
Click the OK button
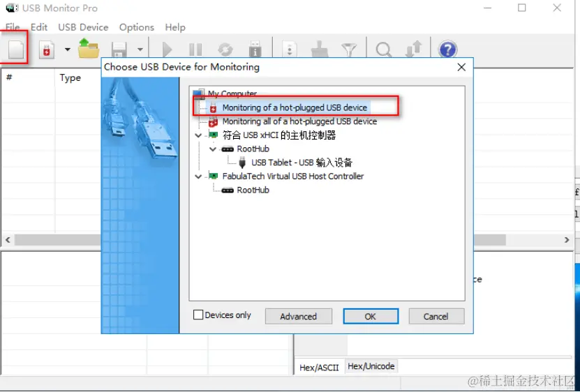[371, 317]
